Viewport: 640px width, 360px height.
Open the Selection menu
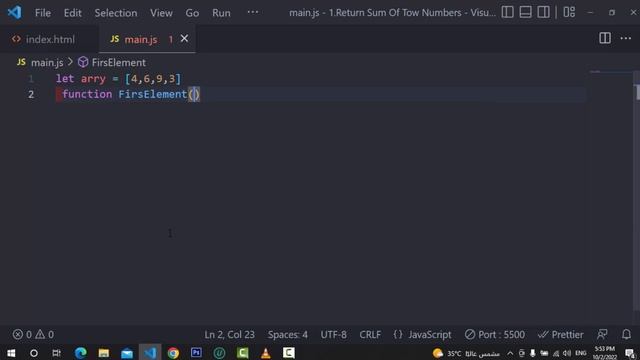116,13
